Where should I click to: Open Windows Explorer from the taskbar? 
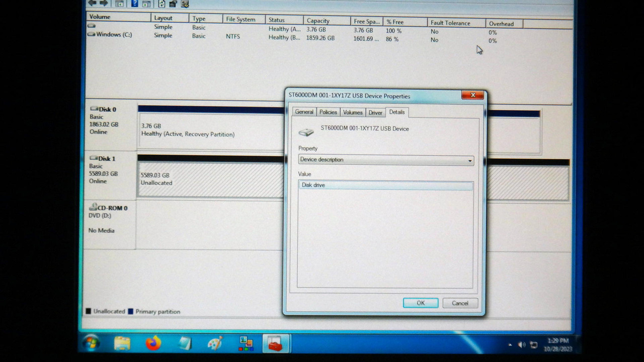tap(122, 343)
